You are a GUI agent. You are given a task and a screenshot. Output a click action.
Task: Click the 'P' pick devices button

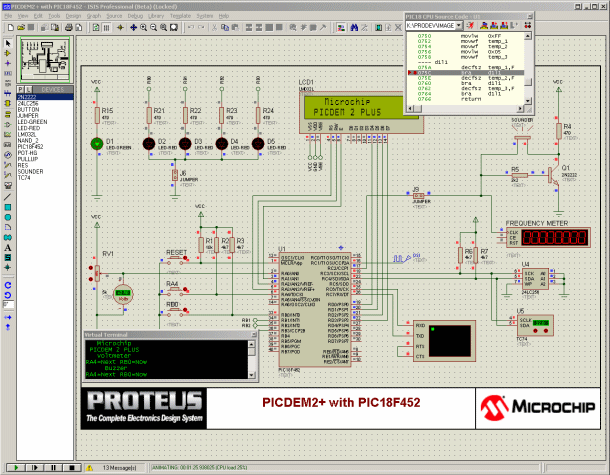click(21, 89)
